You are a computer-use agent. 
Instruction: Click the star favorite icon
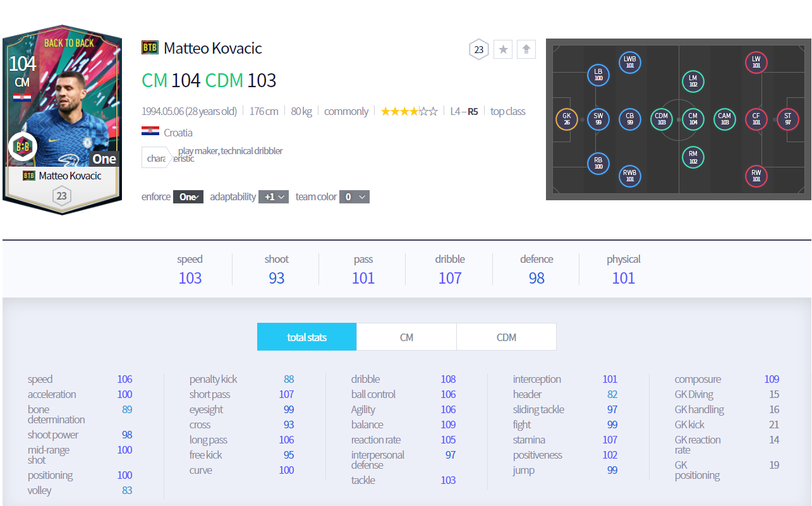pyautogui.click(x=503, y=49)
